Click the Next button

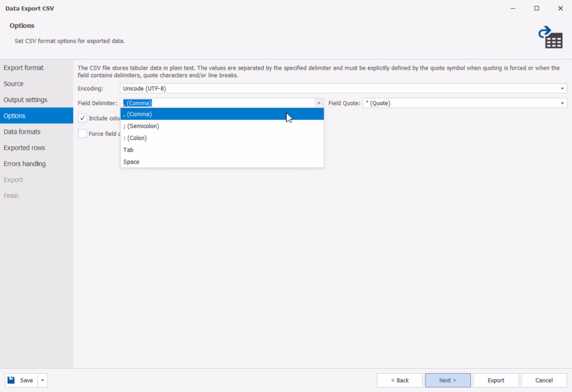pos(448,381)
